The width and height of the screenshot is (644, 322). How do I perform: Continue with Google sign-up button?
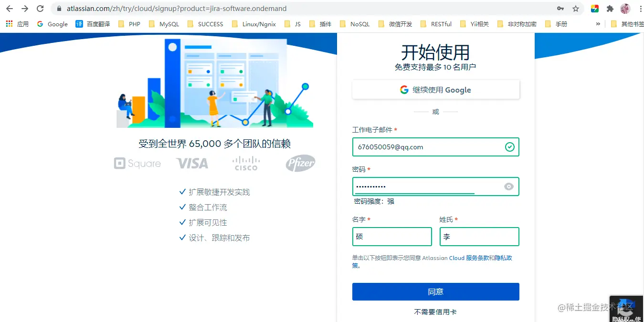click(x=436, y=90)
